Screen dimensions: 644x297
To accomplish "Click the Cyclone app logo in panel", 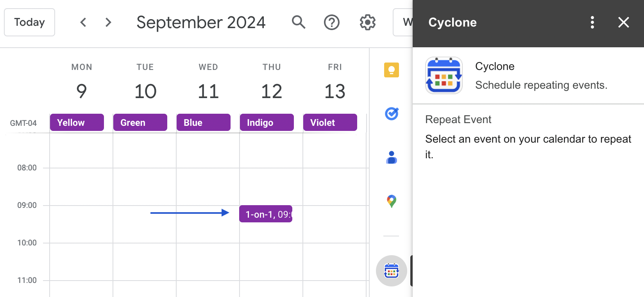I will click(444, 75).
